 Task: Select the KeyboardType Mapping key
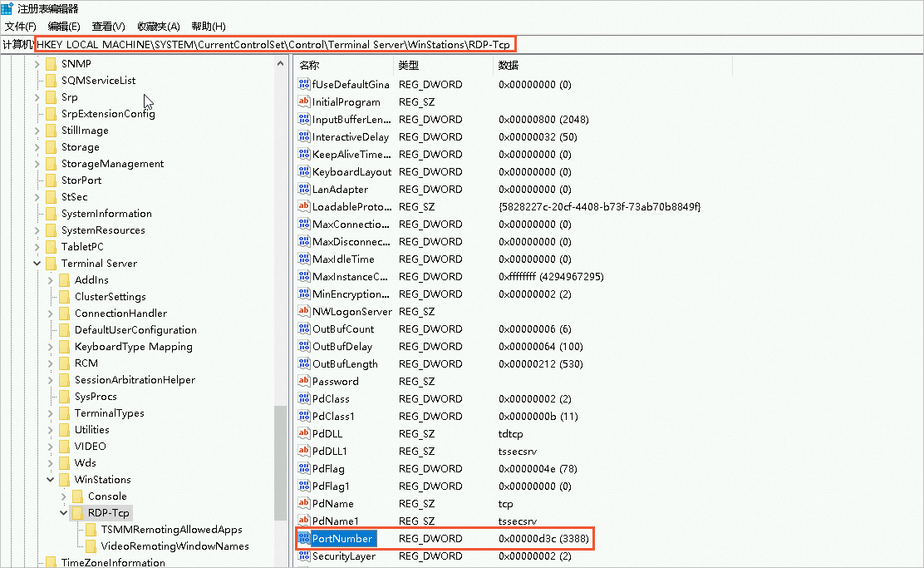point(134,346)
